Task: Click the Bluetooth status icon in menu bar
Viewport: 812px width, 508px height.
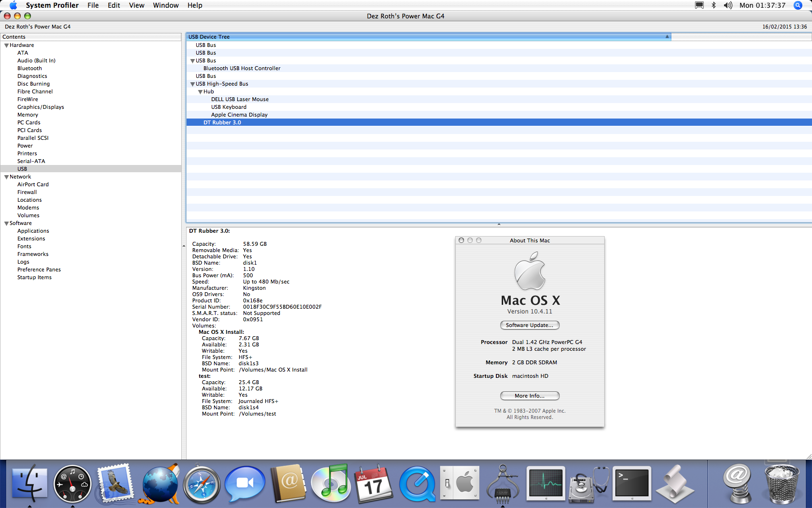Action: point(713,5)
